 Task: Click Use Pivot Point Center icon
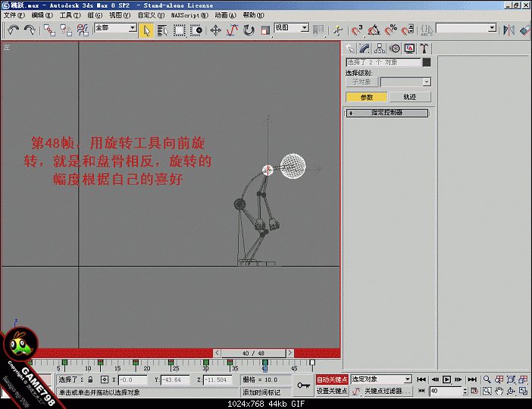click(318, 30)
